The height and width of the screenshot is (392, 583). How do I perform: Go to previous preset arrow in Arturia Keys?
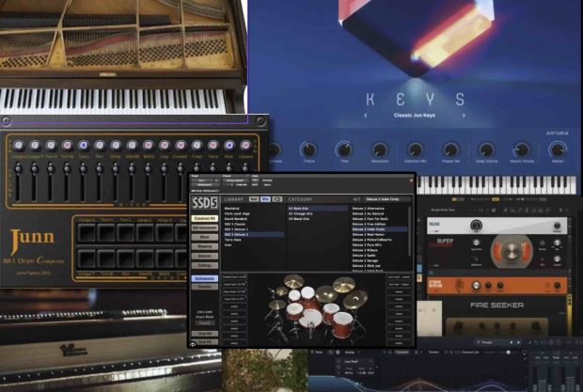point(366,116)
